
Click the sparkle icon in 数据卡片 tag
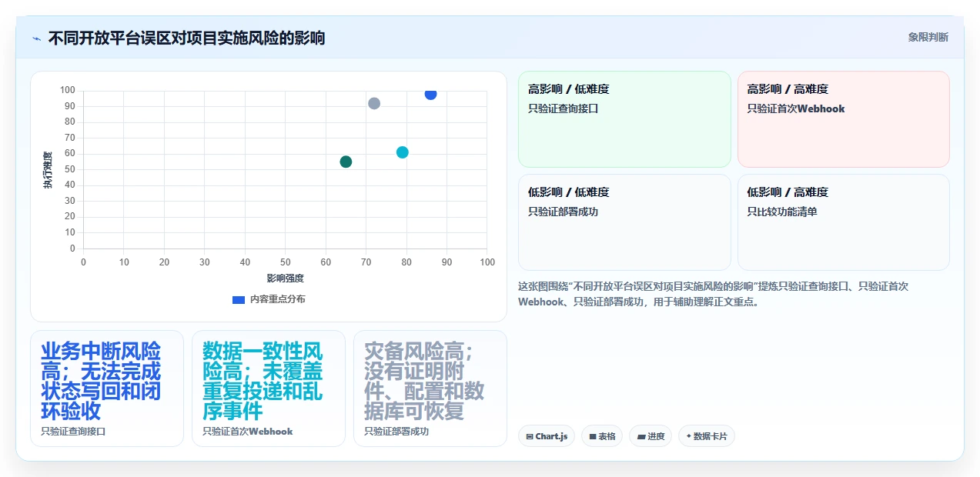click(x=688, y=436)
